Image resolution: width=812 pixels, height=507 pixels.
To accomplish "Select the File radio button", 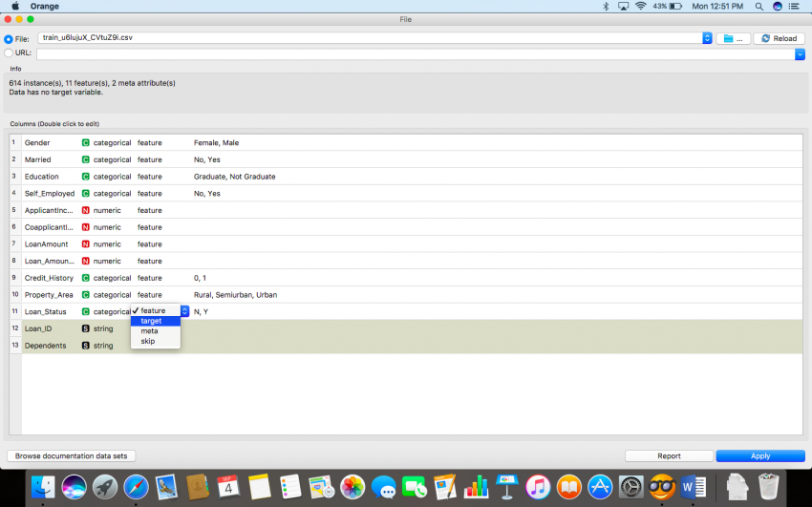I will [x=9, y=39].
